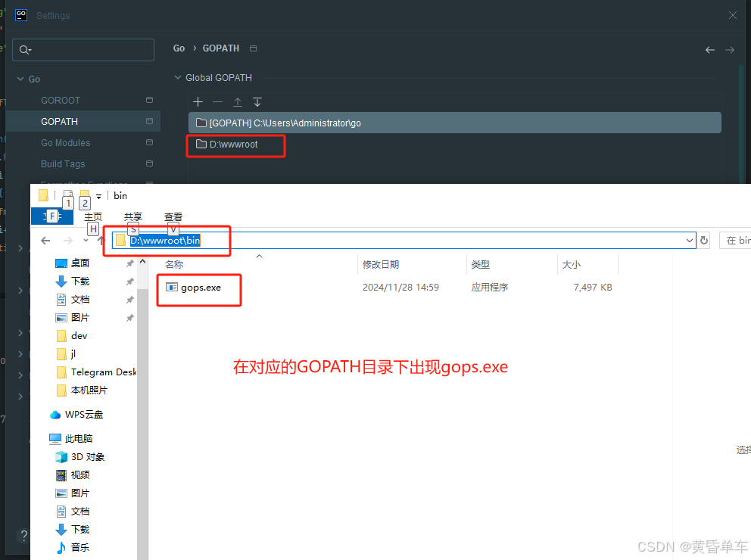Sort by 修改日期 column header
Image resolution: width=751 pixels, height=560 pixels.
coord(381,265)
